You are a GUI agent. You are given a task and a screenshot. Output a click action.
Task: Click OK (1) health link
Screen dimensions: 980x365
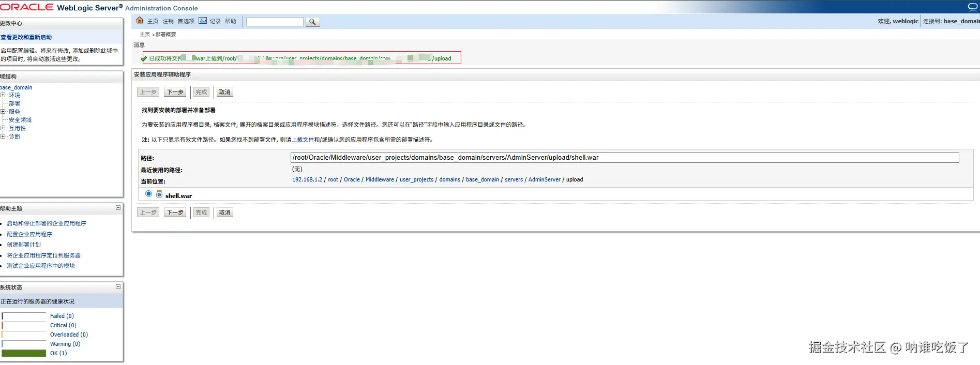click(x=58, y=353)
